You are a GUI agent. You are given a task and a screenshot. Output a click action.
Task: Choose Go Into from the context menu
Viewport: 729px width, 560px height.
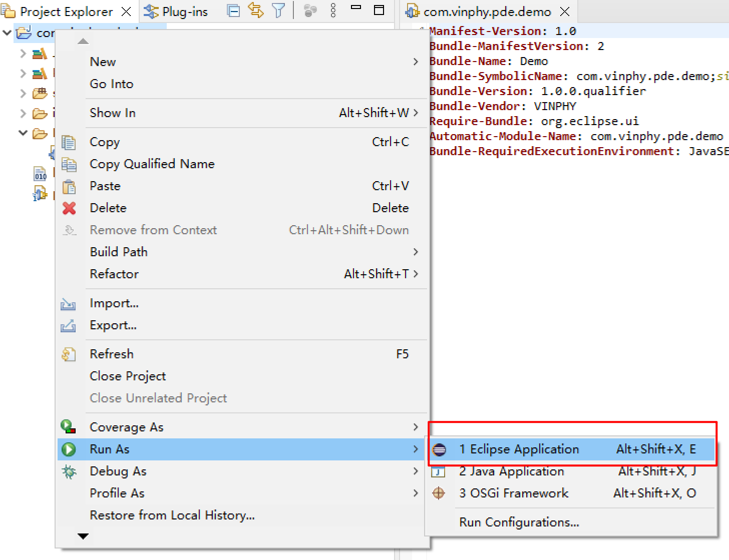tap(112, 84)
